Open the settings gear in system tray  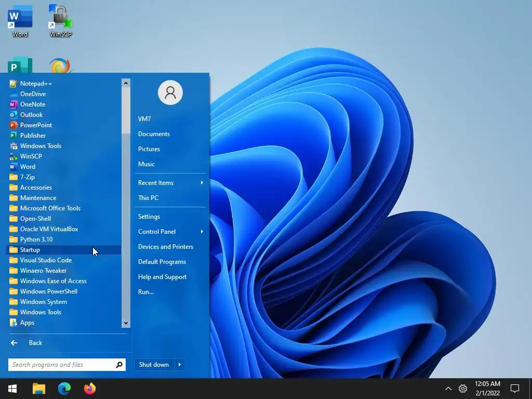pyautogui.click(x=463, y=389)
